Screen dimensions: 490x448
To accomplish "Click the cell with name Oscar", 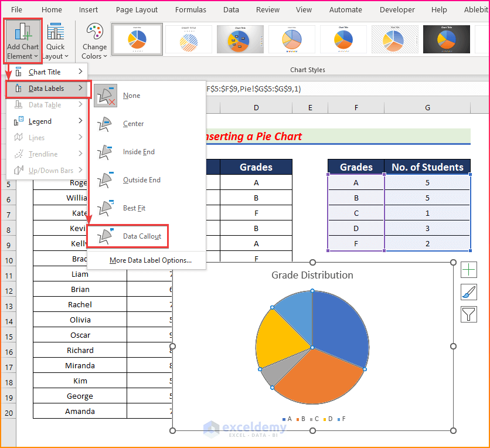I will (x=80, y=335).
